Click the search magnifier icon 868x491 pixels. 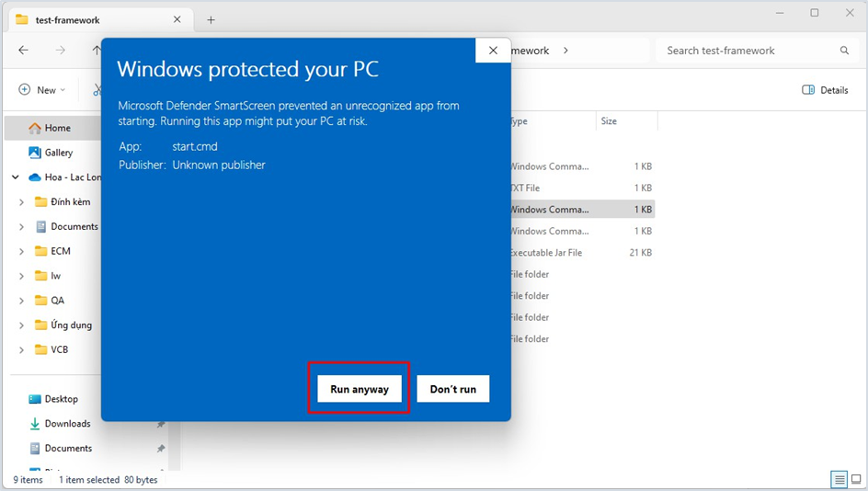point(844,51)
